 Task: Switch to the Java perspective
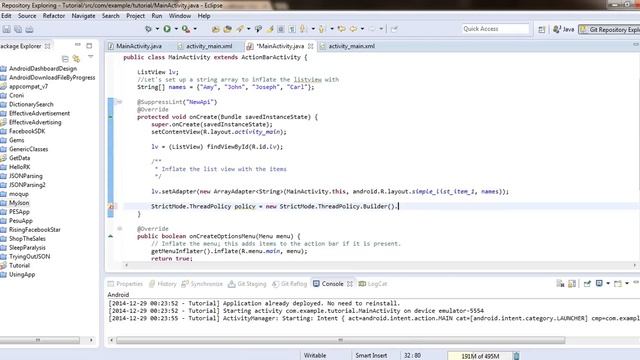pos(563,29)
